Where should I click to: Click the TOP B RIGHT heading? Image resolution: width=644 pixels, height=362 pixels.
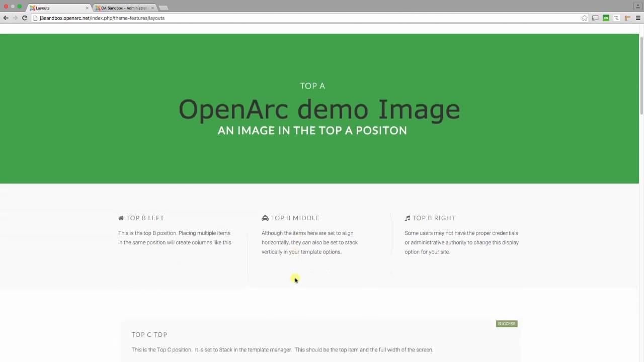(434, 218)
